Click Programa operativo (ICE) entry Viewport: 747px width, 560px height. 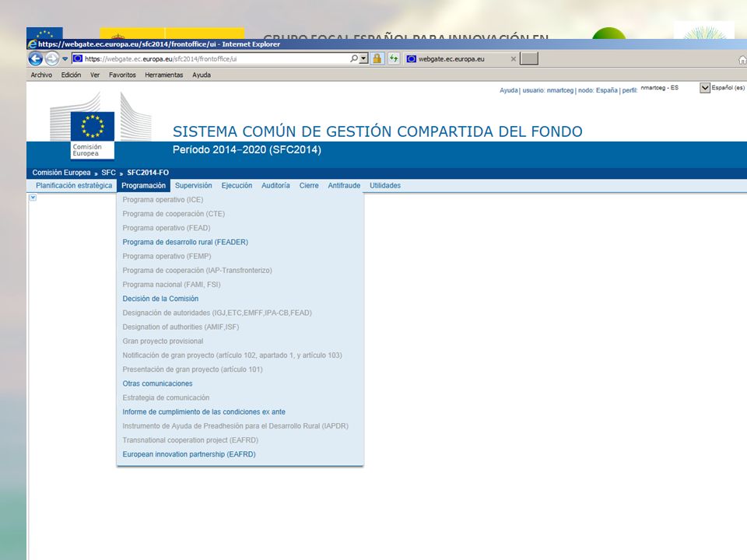(x=163, y=200)
